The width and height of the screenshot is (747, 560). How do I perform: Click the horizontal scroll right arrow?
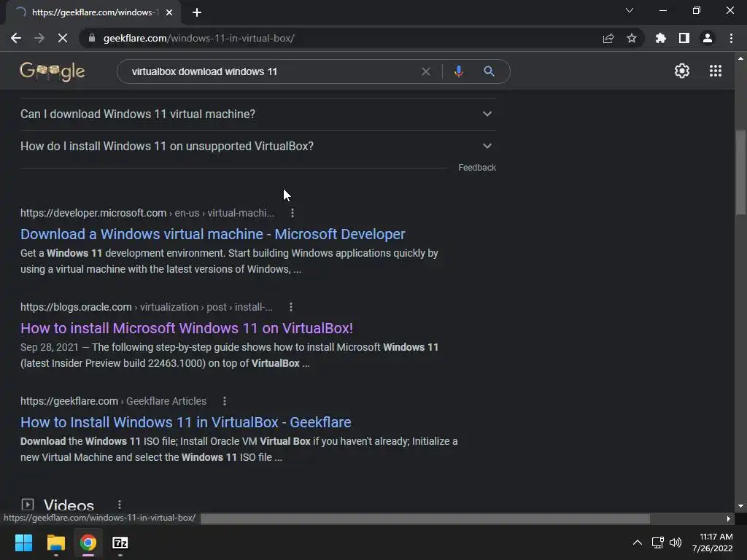(x=729, y=518)
